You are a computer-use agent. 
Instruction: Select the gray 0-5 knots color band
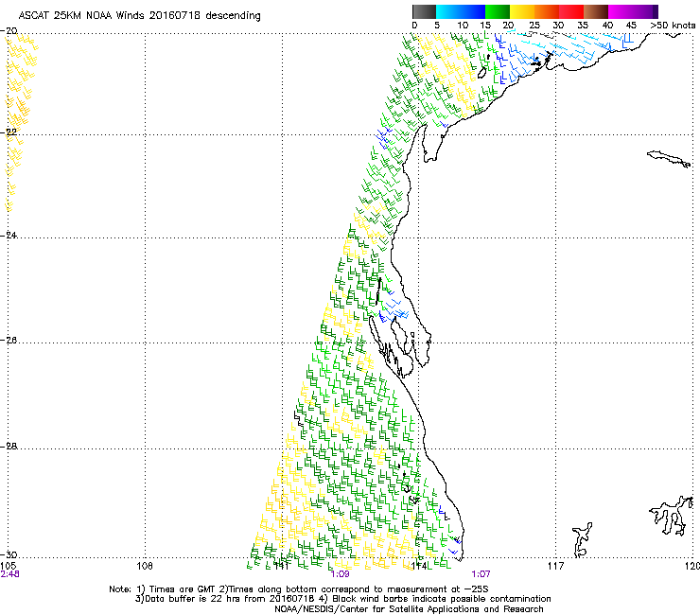point(424,11)
